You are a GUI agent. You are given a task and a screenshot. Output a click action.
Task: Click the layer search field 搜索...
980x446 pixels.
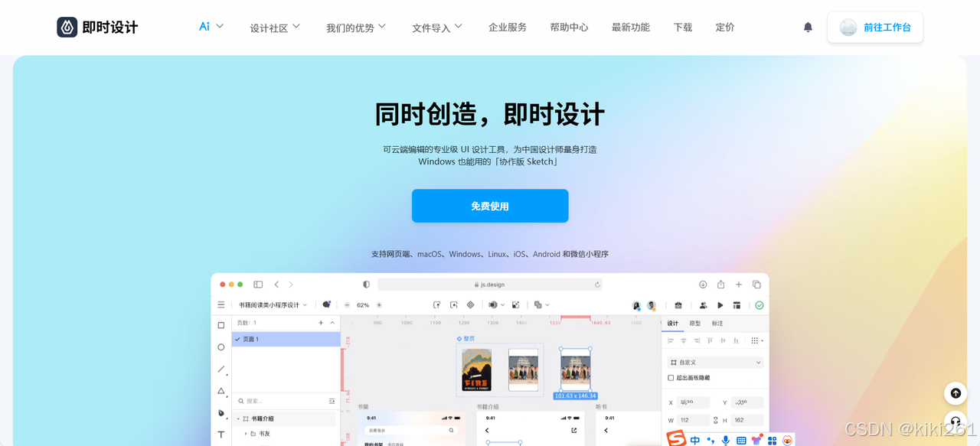(x=286, y=401)
